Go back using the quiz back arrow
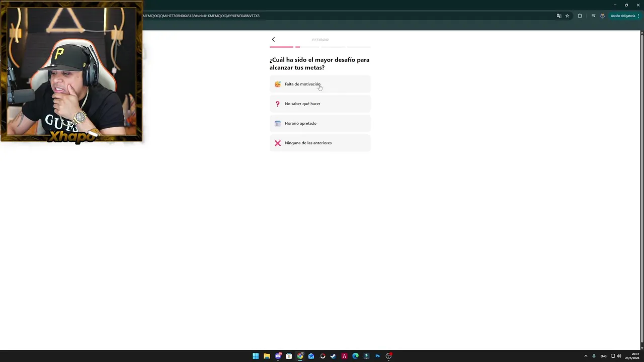 pos(273,39)
